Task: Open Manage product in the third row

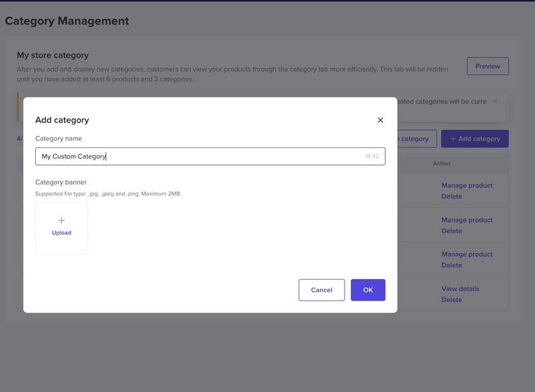Action: [x=466, y=254]
